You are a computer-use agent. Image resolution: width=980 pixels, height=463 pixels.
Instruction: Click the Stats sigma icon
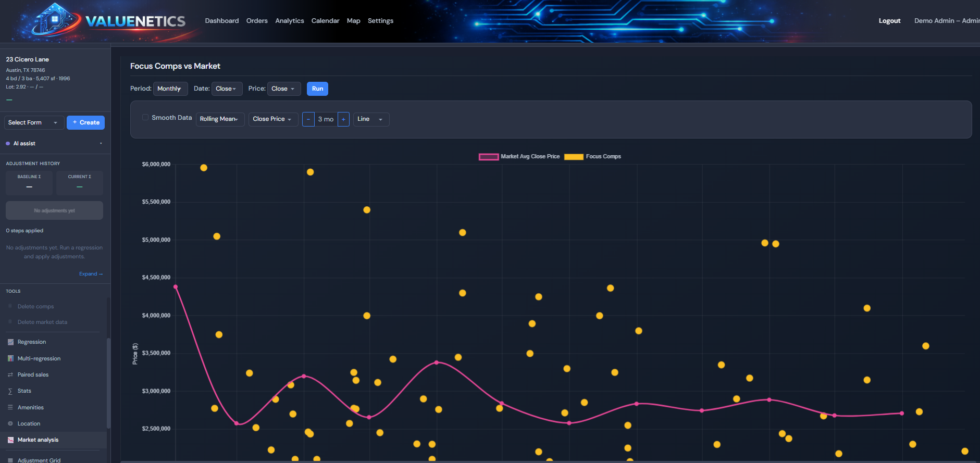(x=10, y=391)
